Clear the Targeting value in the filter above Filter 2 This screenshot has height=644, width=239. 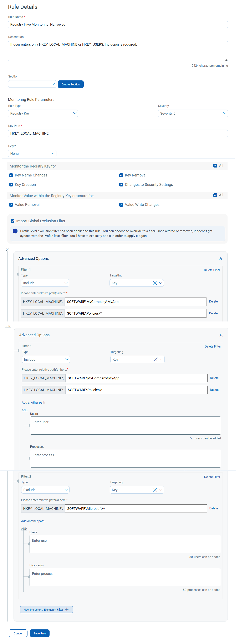pos(155,359)
